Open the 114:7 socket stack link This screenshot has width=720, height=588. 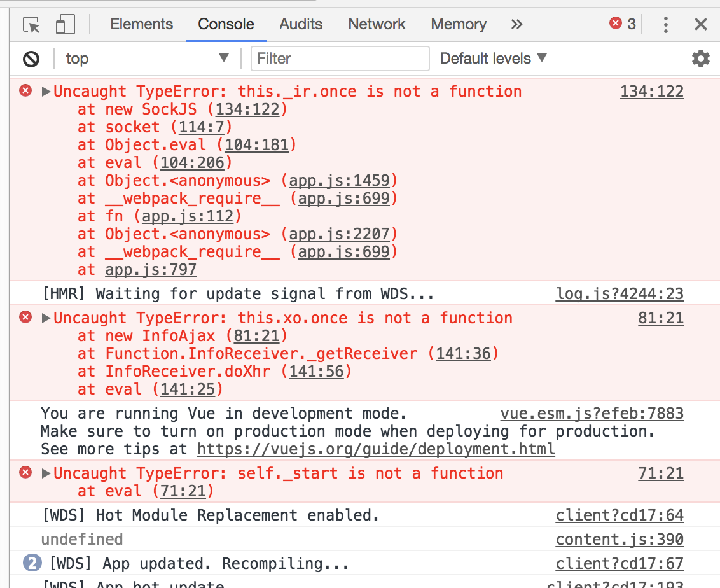[x=201, y=127]
